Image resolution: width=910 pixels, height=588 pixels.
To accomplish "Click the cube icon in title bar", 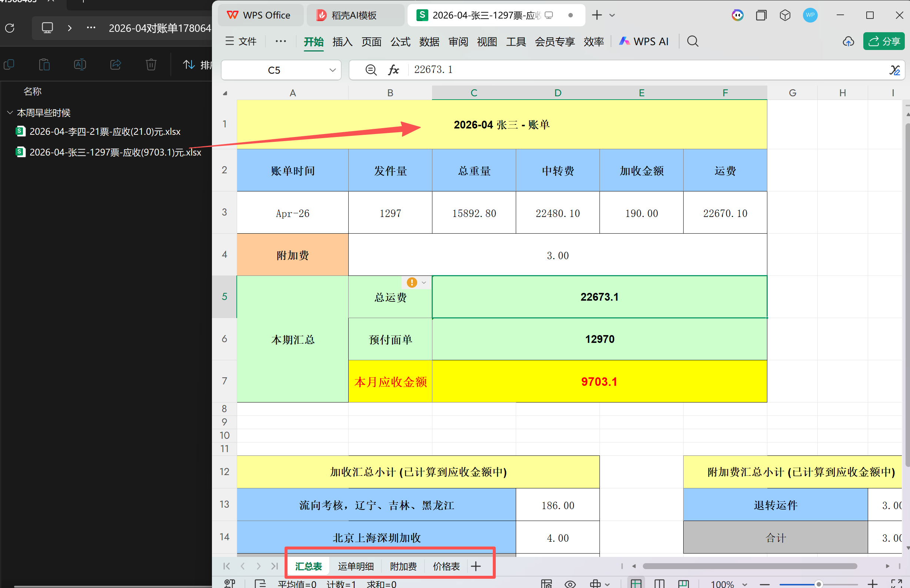I will (x=785, y=15).
